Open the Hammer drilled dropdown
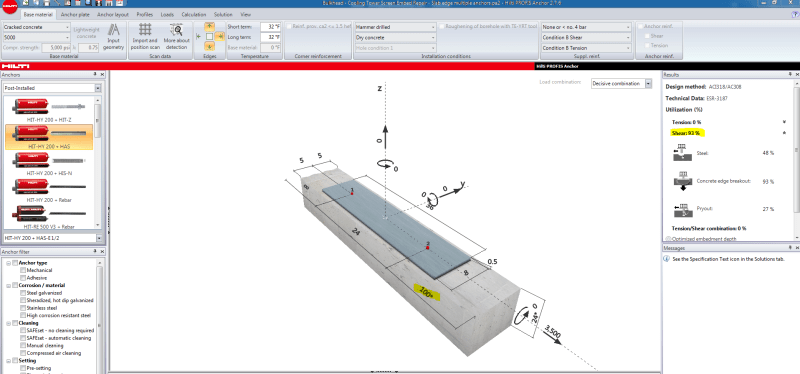This screenshot has width=800, height=374. click(x=395, y=27)
